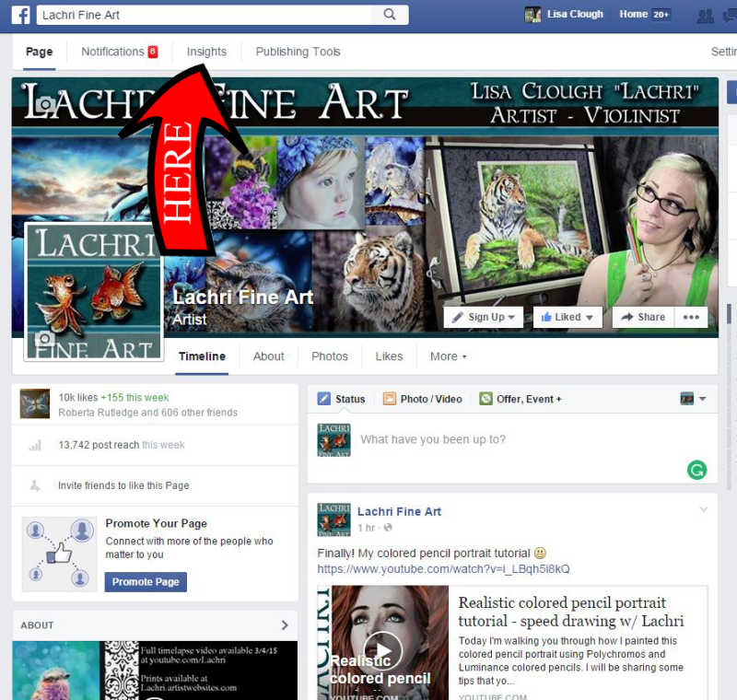Click the Lachri avatar on the post
Viewport: 737px width, 700px height.
[x=333, y=519]
